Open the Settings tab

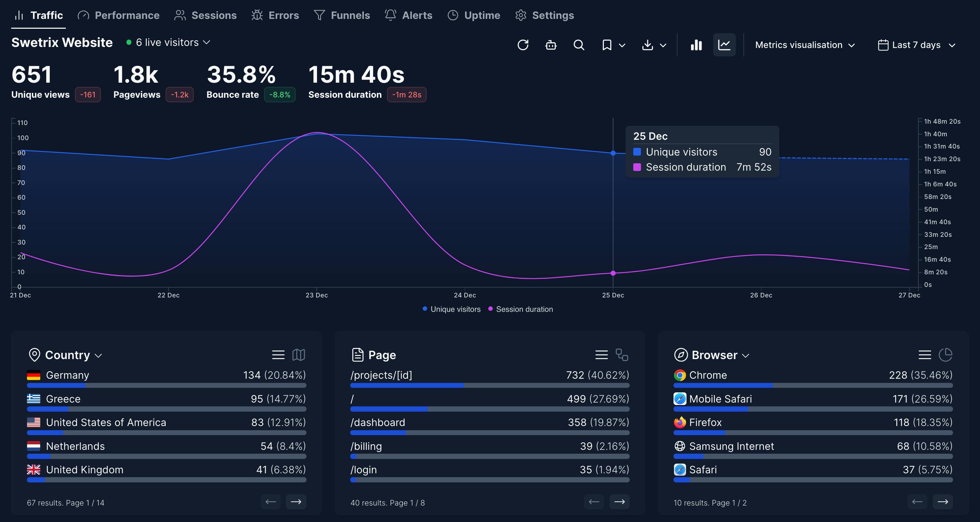[544, 15]
